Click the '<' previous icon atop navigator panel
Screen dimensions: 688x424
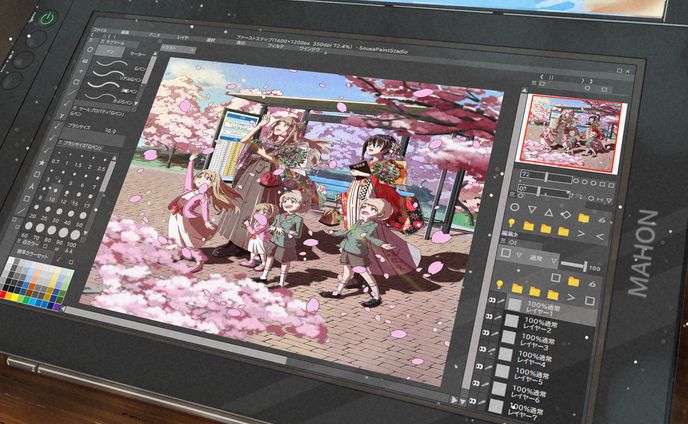[x=542, y=77]
